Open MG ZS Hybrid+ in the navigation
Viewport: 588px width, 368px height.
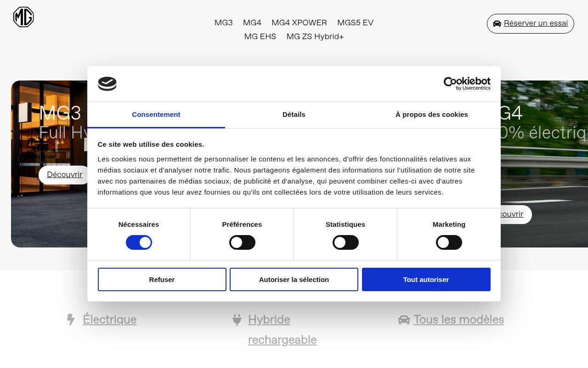(x=315, y=36)
